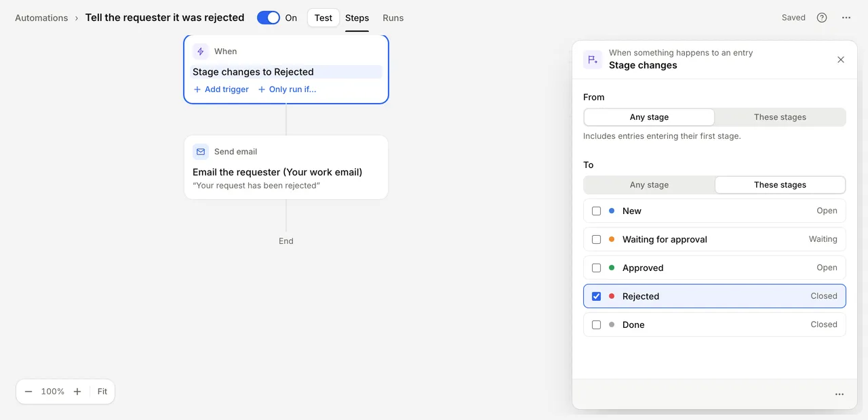Open the three-dot menu at panel bottom

(x=840, y=394)
